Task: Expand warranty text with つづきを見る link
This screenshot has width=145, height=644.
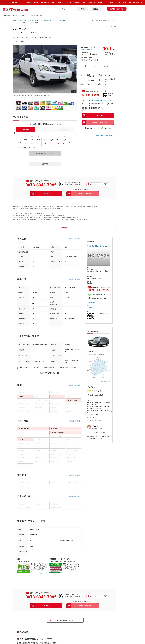Action: coord(44,574)
